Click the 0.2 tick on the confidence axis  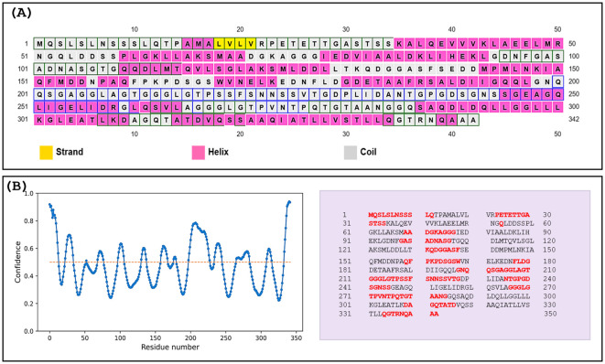point(29,304)
